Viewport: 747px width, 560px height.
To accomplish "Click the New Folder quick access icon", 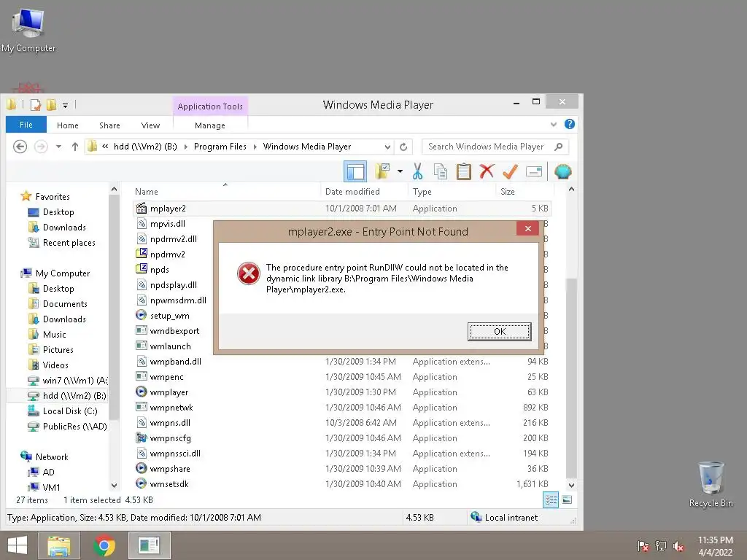I will point(51,105).
